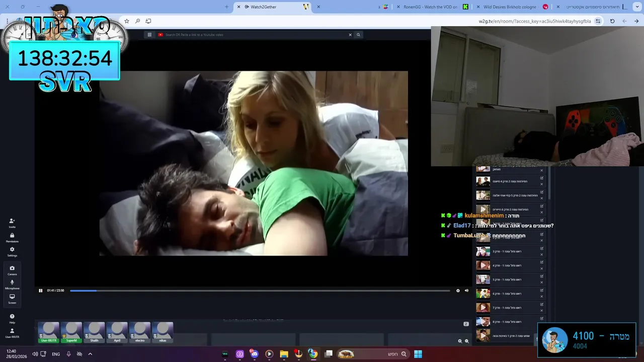Play playlist item 'ראשו גדול עונה 1 - פרק 3'
This screenshot has width=644, height=362.
coord(510,251)
